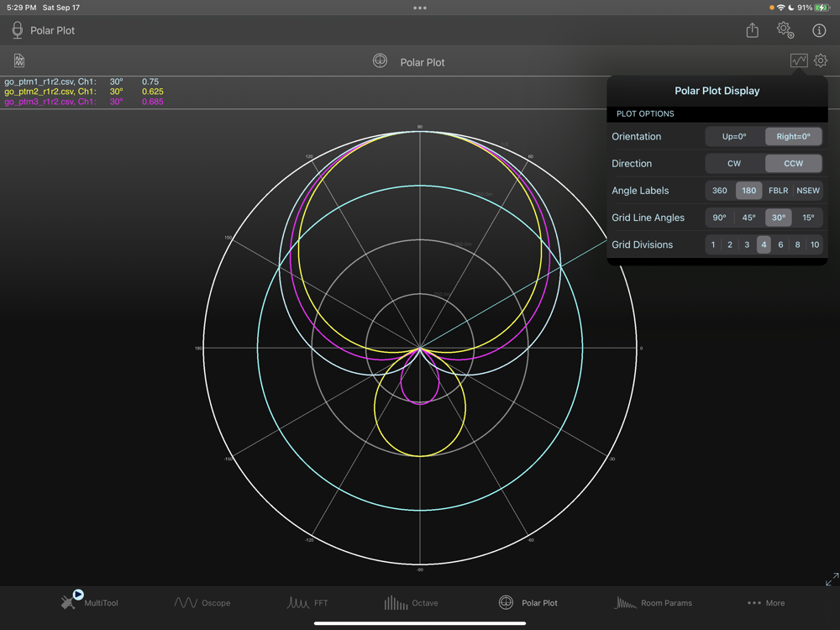
Task: Tap the microphone input icon
Action: point(17,30)
